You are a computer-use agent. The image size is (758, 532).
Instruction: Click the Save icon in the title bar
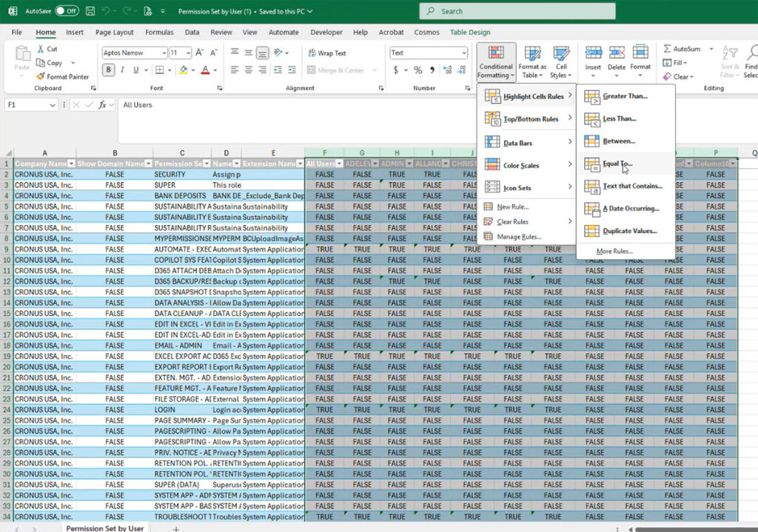[90, 11]
